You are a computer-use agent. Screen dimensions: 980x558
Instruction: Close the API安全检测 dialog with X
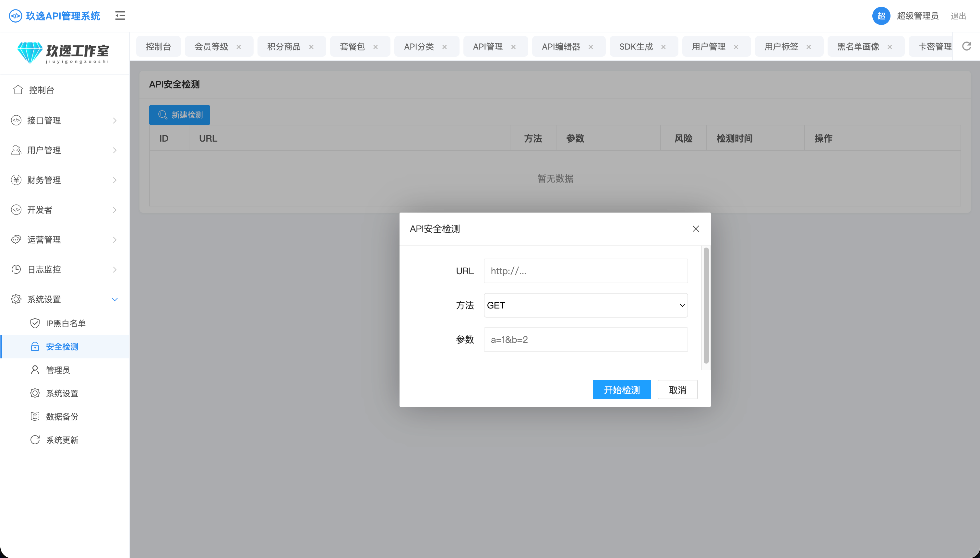point(696,229)
